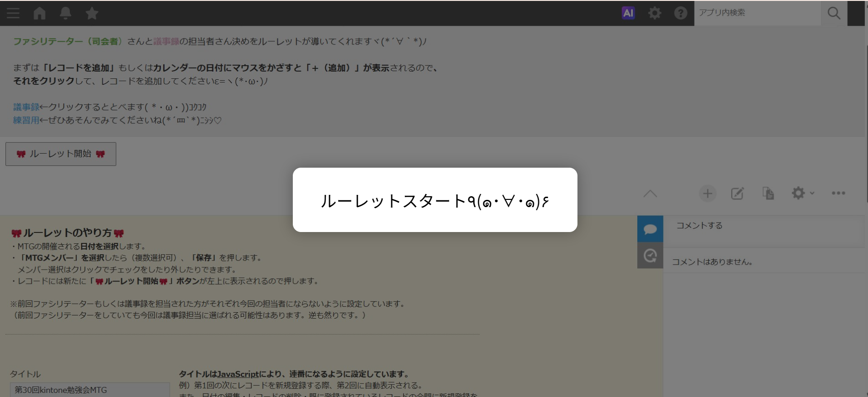Click the pink 議事録 text in intro
This screenshot has height=397, width=868.
[x=166, y=42]
